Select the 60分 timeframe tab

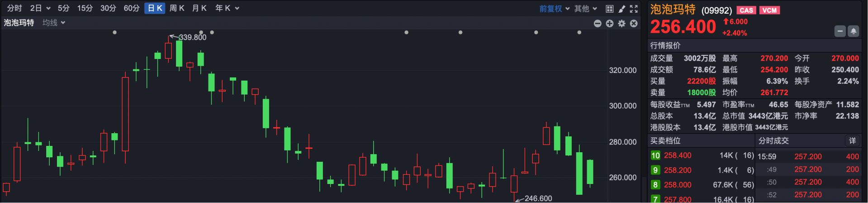coord(131,8)
